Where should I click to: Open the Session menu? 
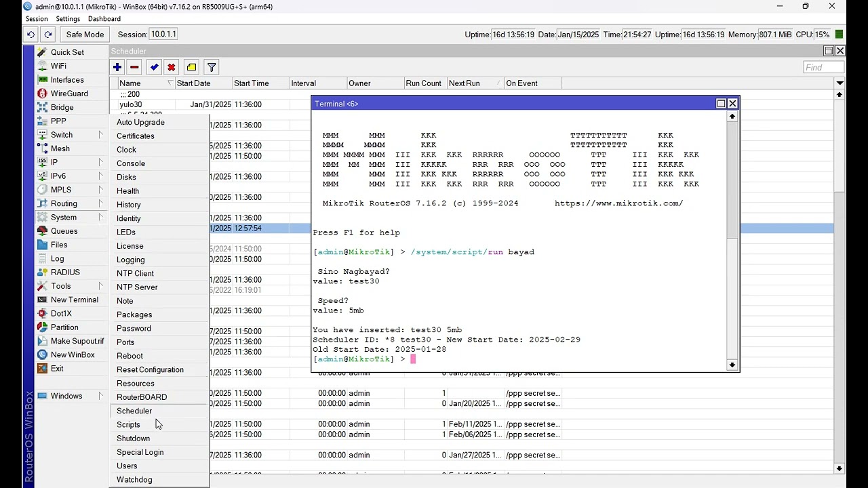pyautogui.click(x=37, y=19)
